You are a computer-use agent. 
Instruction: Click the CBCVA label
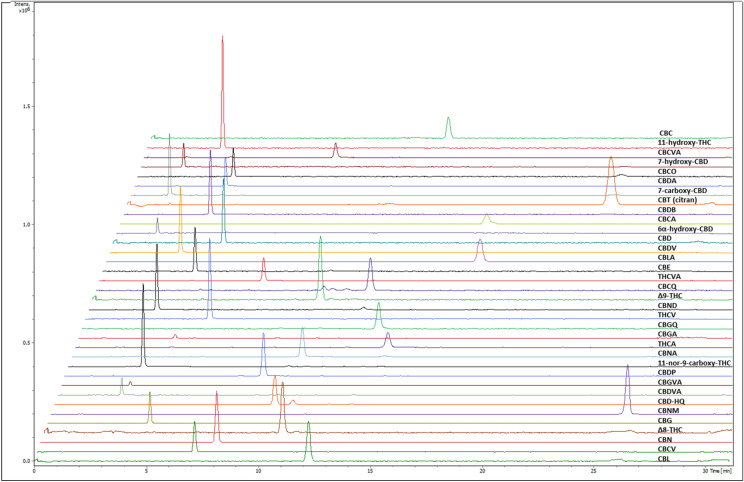(669, 152)
